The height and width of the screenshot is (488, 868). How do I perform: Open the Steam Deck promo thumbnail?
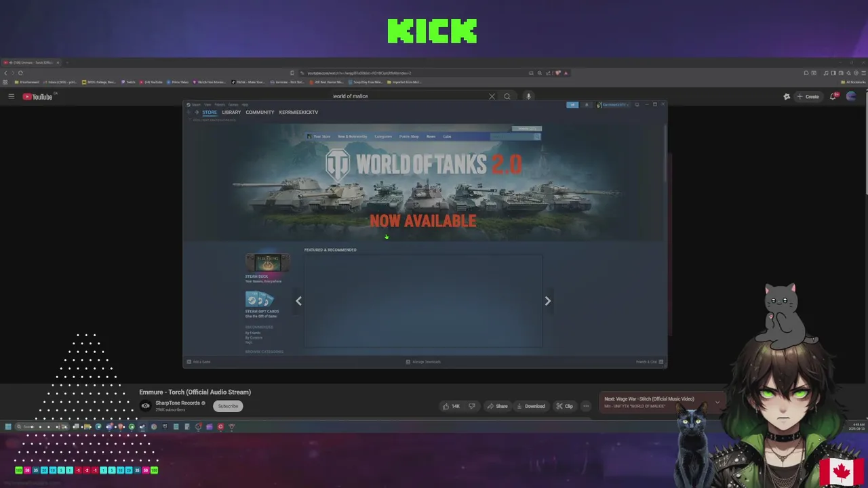268,263
